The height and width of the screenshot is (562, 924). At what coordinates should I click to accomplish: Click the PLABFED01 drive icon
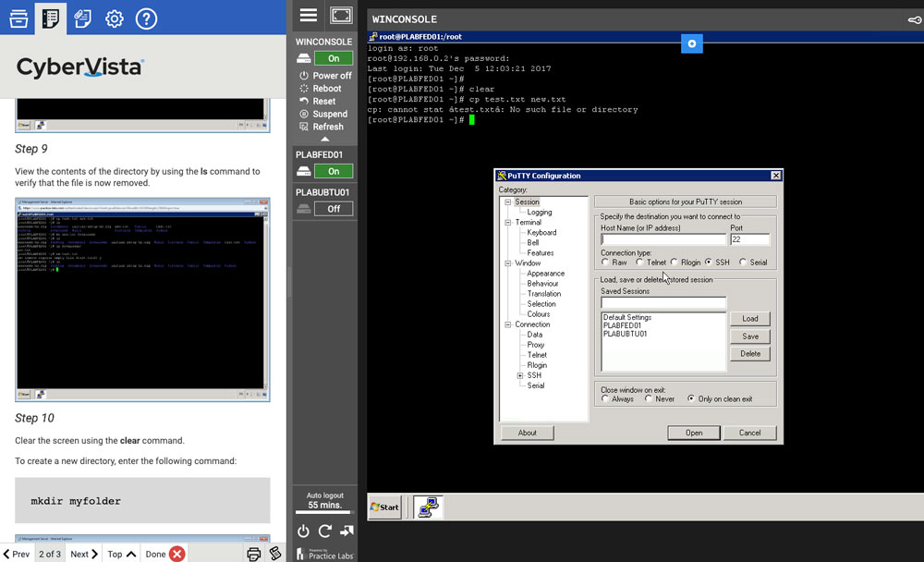(303, 171)
